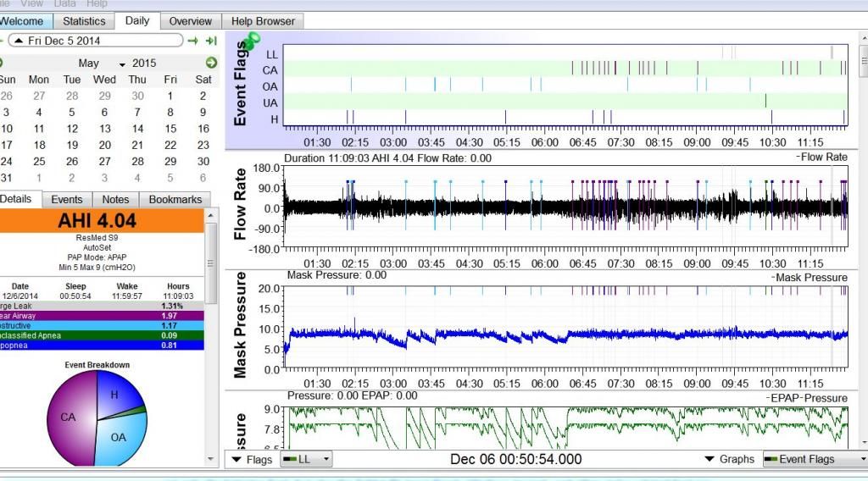Viewport: 868px width, 481px height.
Task: Select the Daily tab
Action: coord(137,20)
